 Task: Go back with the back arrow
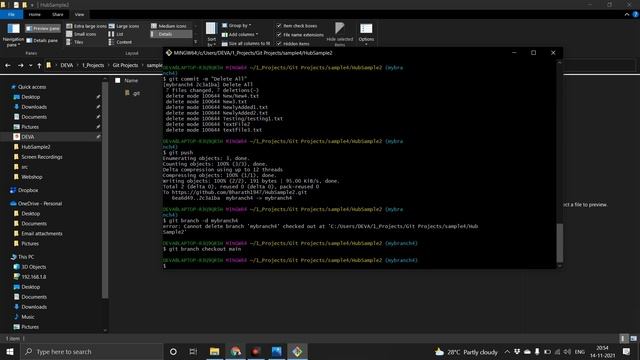coord(8,65)
